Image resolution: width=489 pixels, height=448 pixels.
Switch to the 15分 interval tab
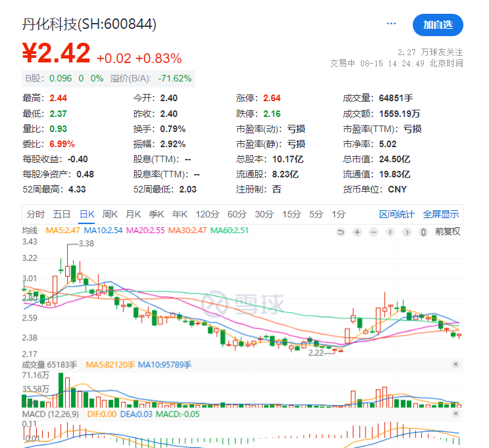point(291,215)
